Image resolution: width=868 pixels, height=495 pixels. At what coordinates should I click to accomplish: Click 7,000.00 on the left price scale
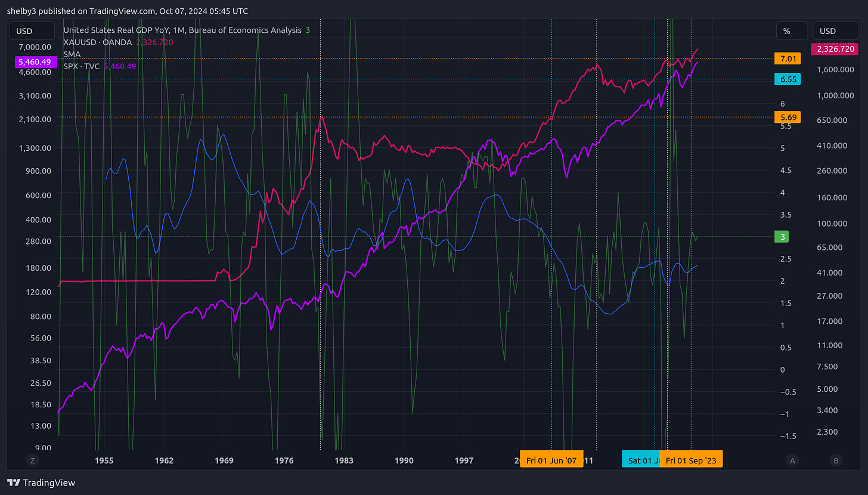point(36,47)
